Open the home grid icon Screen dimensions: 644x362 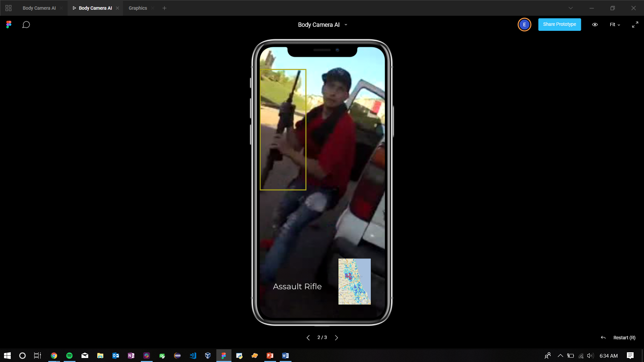pyautogui.click(x=8, y=8)
